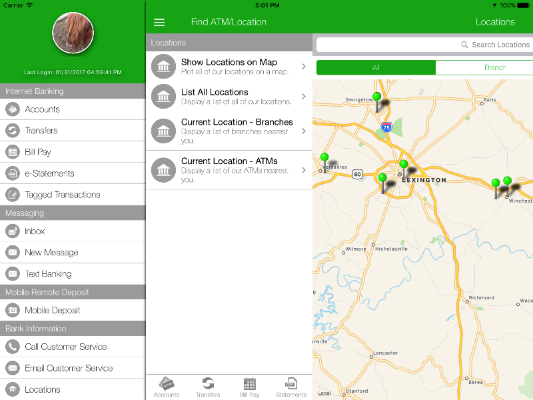Click Locations button in top right header

(495, 22)
